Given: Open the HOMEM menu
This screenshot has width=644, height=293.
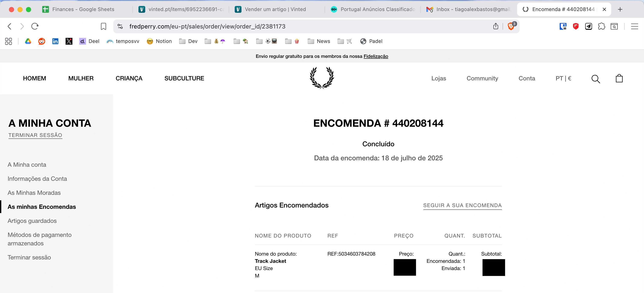Looking at the screenshot, I should pyautogui.click(x=34, y=78).
